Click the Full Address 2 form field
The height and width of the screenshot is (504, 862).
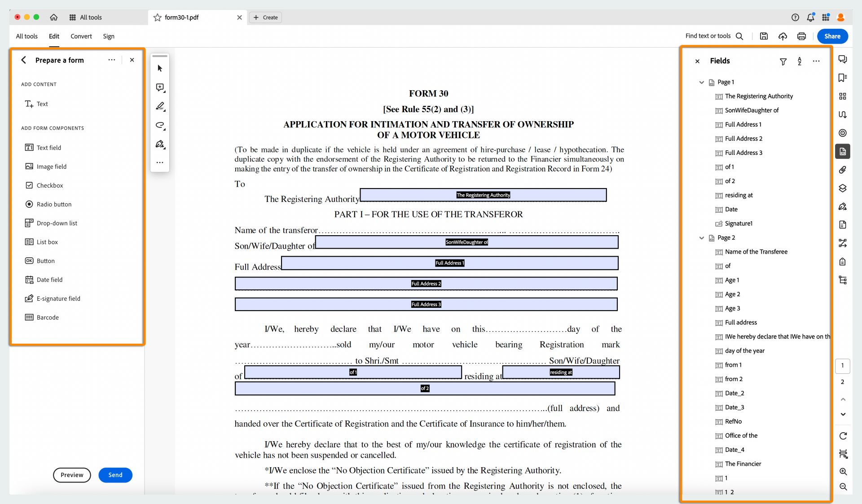426,284
